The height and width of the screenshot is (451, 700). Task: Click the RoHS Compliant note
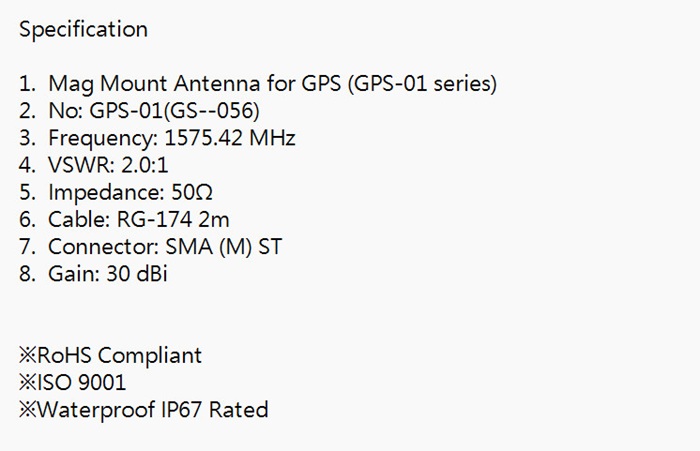click(110, 355)
